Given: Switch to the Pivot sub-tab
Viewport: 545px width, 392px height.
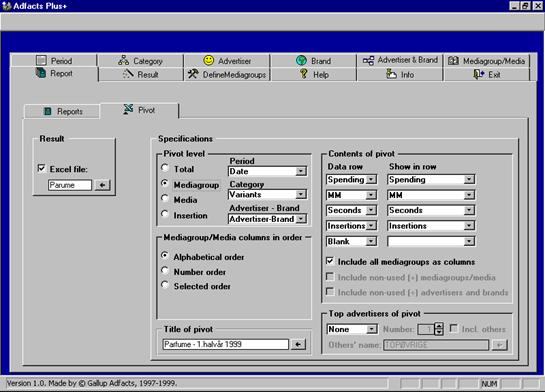Looking at the screenshot, I should 139,110.
